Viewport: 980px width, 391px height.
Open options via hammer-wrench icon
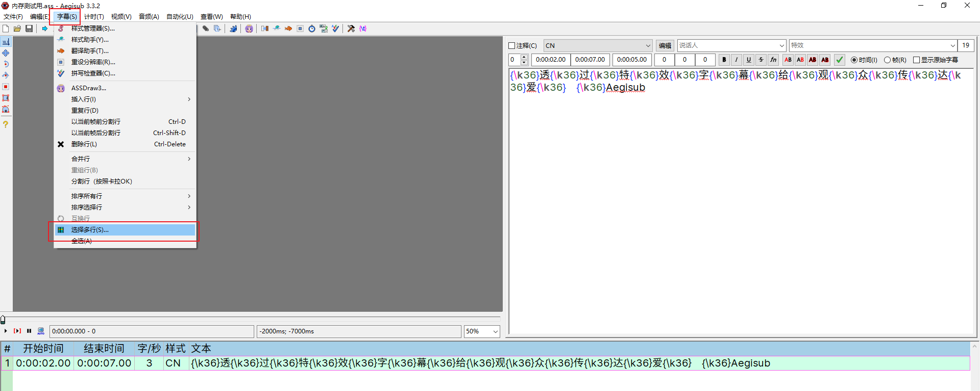(351, 29)
